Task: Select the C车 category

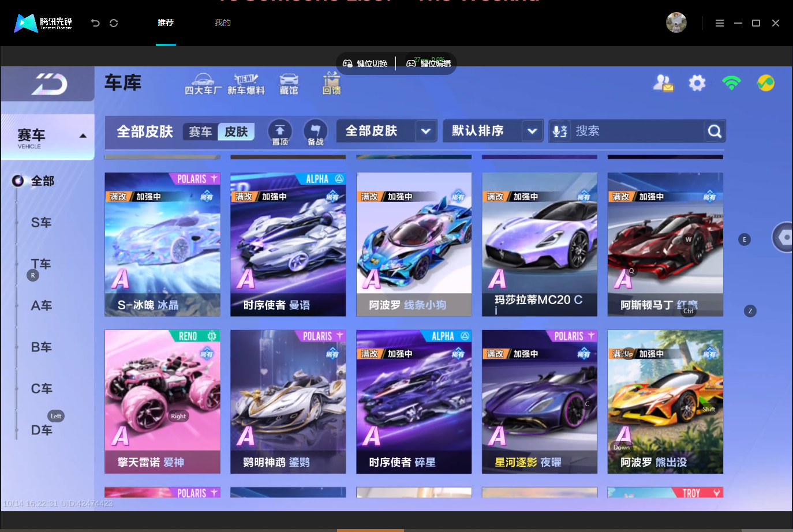Action: [x=42, y=389]
